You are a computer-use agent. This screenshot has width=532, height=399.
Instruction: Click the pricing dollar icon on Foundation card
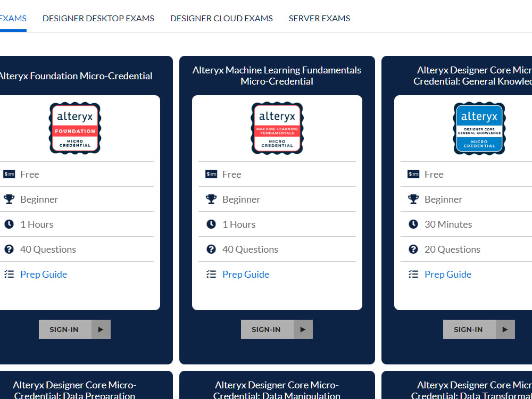click(x=9, y=174)
